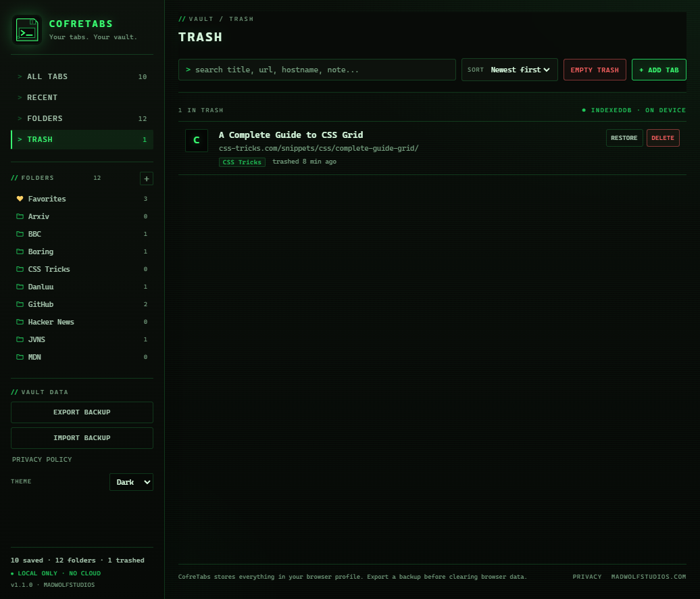Click the plus icon to add folder
This screenshot has width=700, height=599.
147,178
